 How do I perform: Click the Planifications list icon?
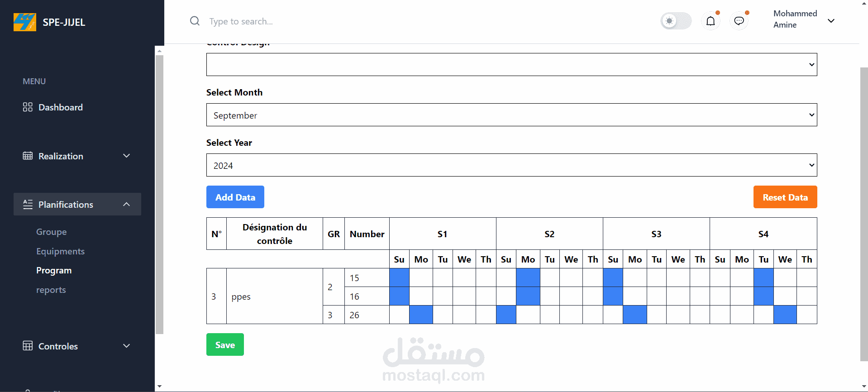click(28, 205)
